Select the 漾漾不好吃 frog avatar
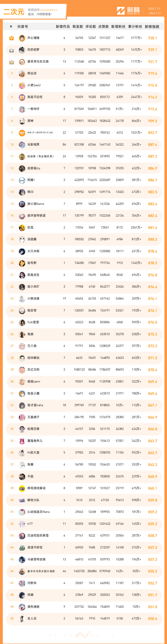The width and height of the screenshot is (167, 644). [22, 547]
